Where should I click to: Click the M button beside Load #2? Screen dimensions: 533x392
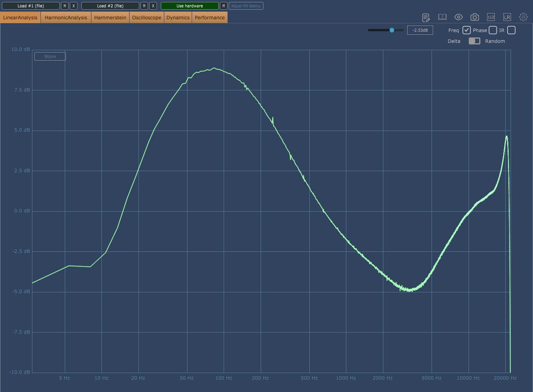click(x=144, y=6)
